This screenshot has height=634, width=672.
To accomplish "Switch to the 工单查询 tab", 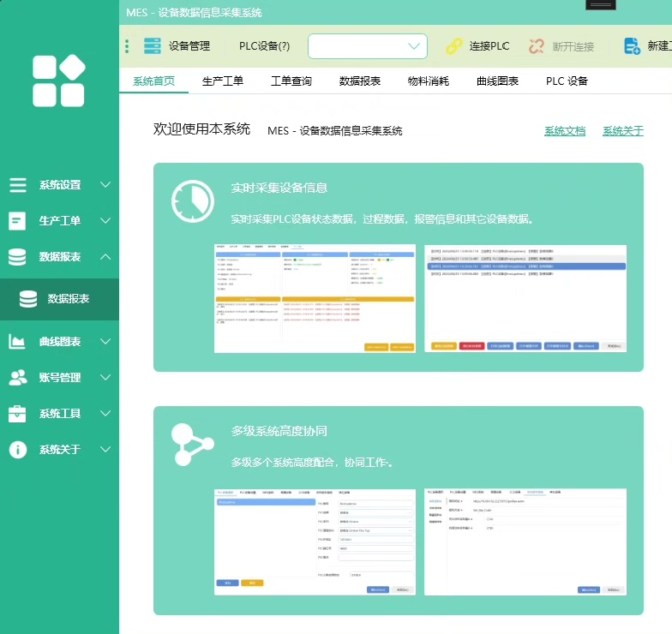I will pos(291,81).
